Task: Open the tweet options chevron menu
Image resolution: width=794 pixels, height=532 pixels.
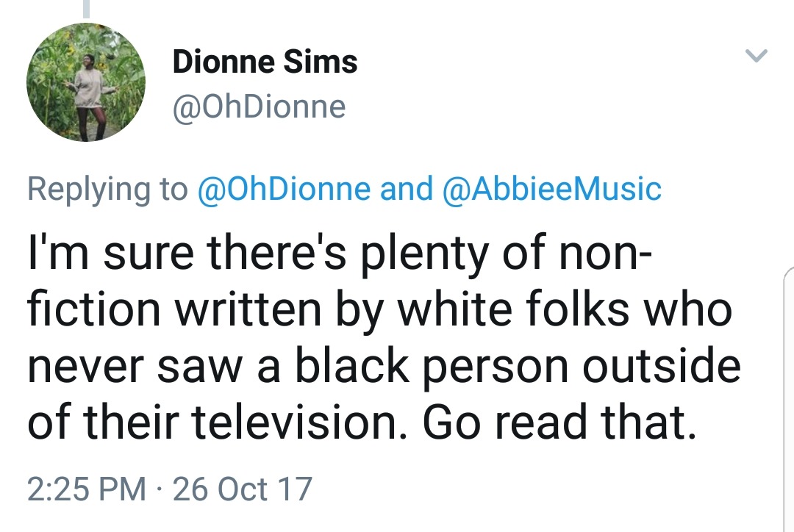Action: [x=757, y=56]
